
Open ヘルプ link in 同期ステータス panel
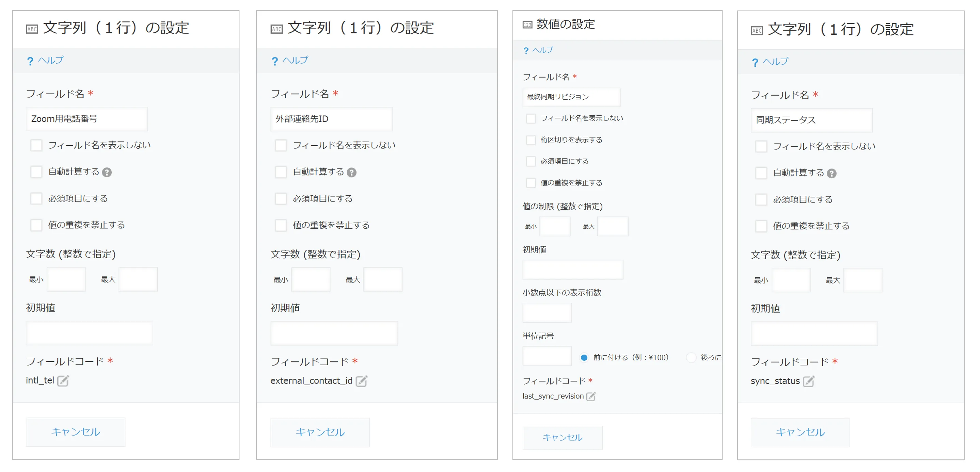pyautogui.click(x=770, y=62)
